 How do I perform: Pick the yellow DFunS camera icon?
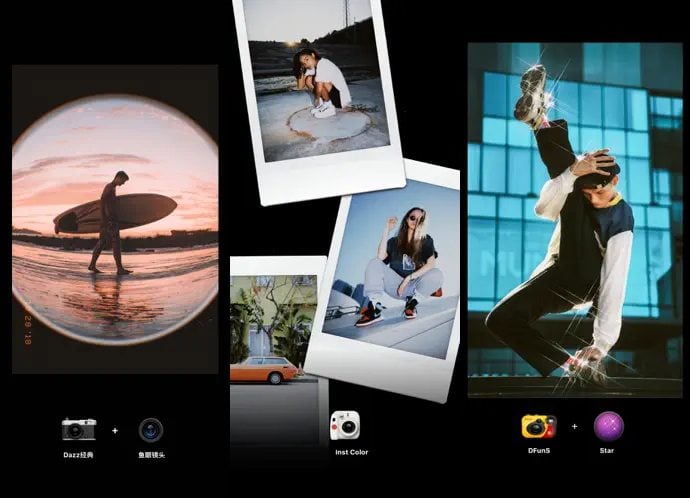[538, 427]
